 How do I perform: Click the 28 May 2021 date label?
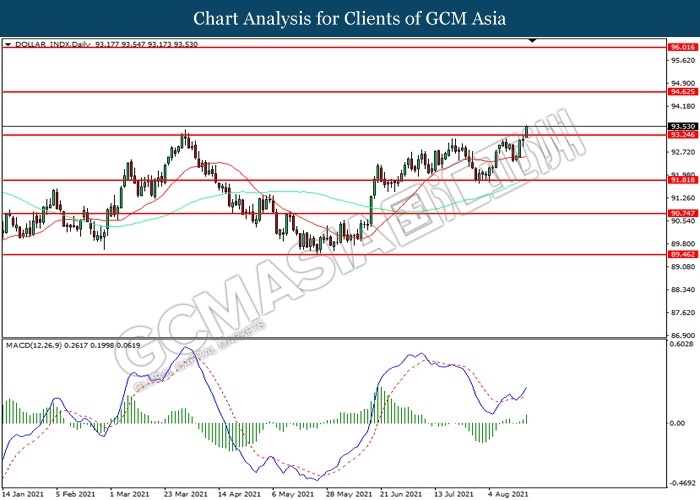[347, 493]
